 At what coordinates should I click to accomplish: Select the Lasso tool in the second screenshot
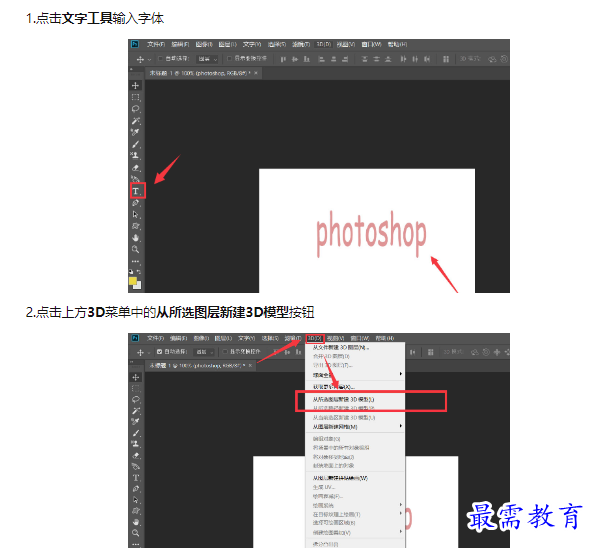coord(136,400)
